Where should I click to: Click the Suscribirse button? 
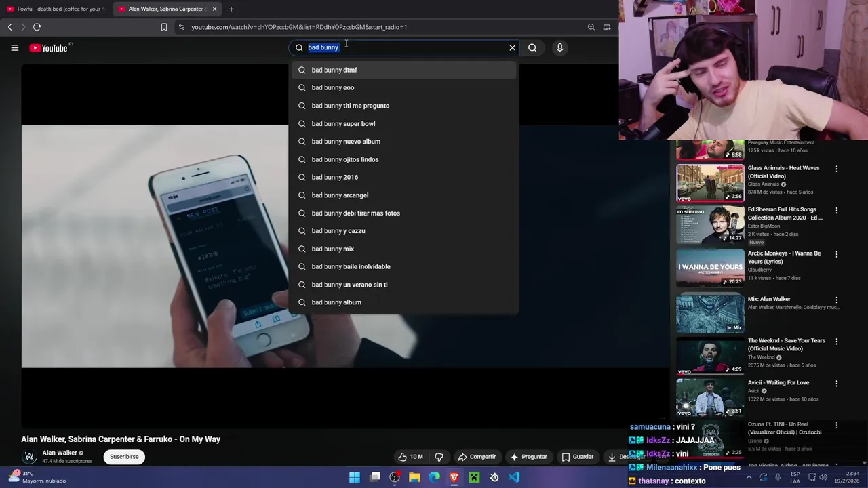[x=124, y=457]
